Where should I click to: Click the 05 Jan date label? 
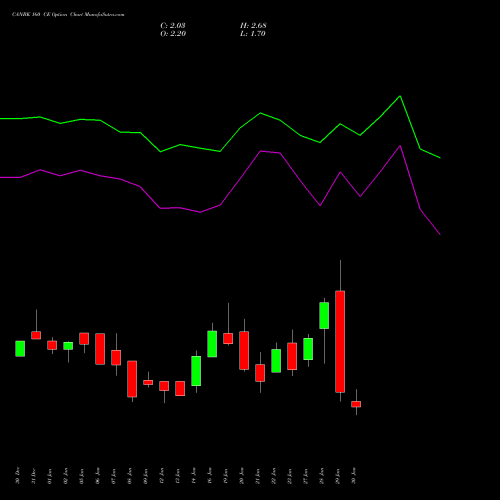[82, 476]
